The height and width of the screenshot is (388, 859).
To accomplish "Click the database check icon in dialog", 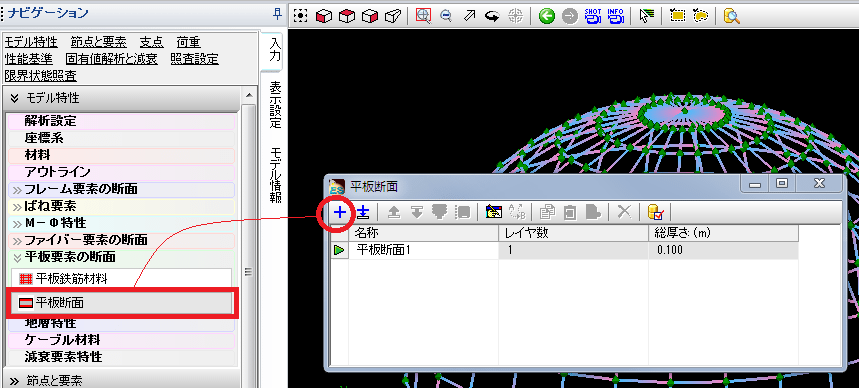I will click(655, 212).
